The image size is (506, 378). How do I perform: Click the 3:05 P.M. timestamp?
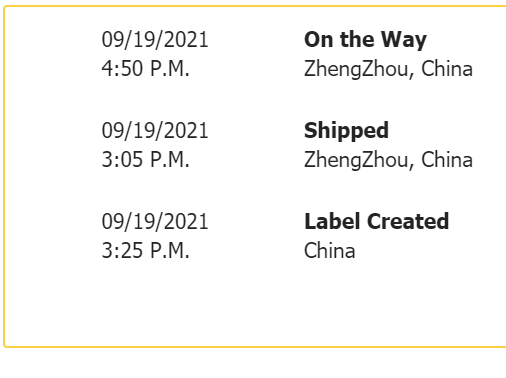145,159
